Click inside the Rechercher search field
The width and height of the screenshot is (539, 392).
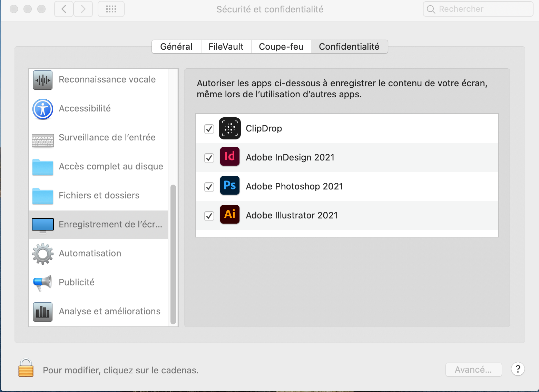(478, 9)
